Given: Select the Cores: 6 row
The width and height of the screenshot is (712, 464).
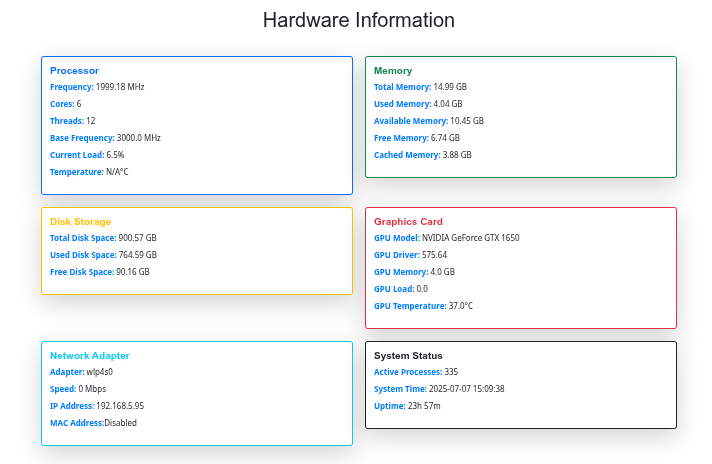Looking at the screenshot, I should pyautogui.click(x=65, y=104).
